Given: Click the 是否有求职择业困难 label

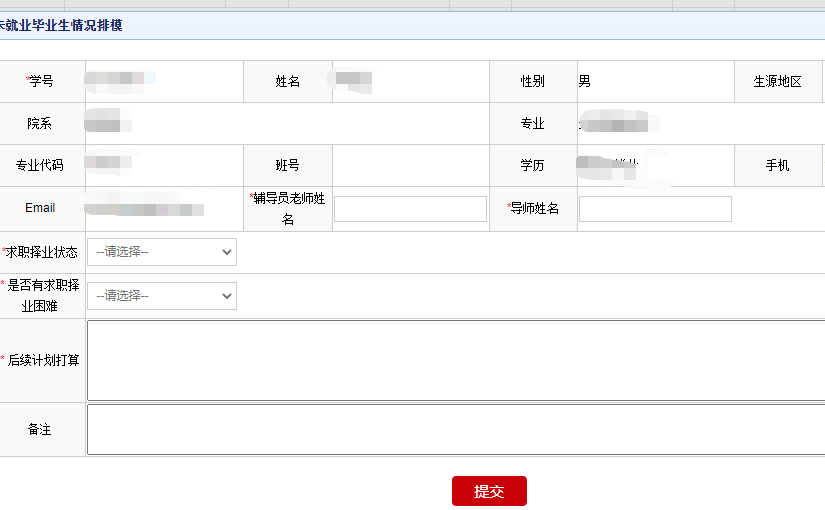Looking at the screenshot, I should pyautogui.click(x=40, y=296).
